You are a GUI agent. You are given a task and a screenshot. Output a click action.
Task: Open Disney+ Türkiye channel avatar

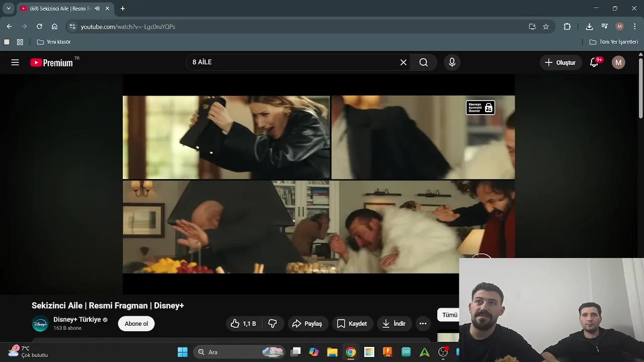(x=40, y=324)
